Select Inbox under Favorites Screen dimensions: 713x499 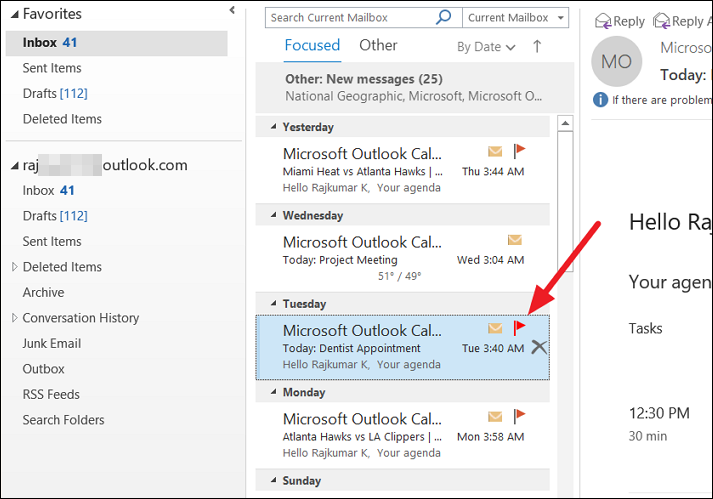116,43
